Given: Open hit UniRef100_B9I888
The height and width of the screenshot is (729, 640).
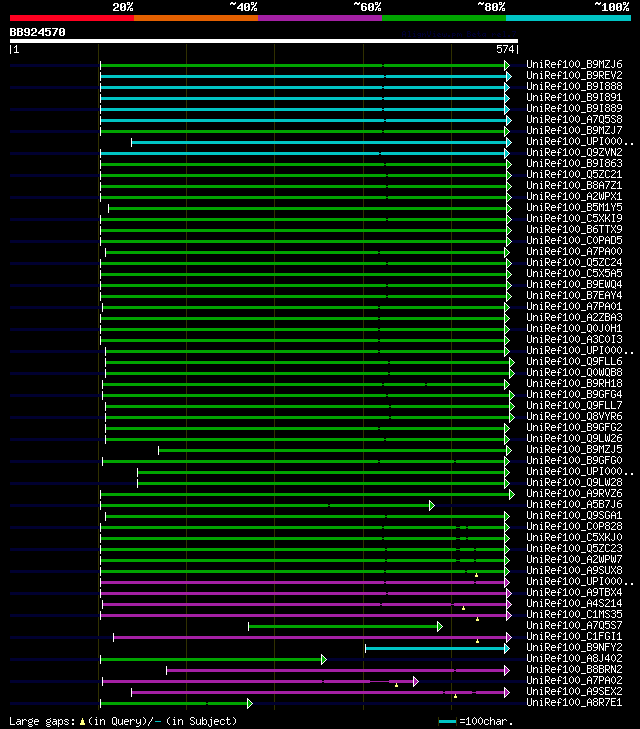Looking at the screenshot, I should (574, 86).
